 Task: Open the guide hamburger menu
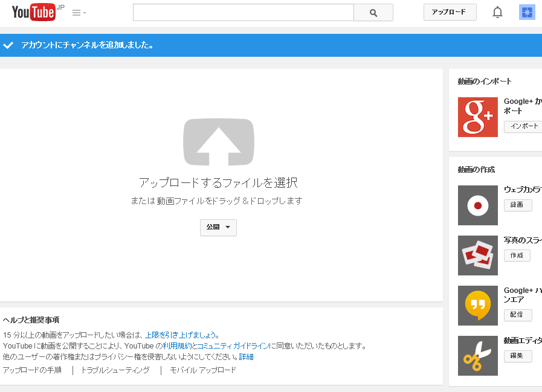79,13
